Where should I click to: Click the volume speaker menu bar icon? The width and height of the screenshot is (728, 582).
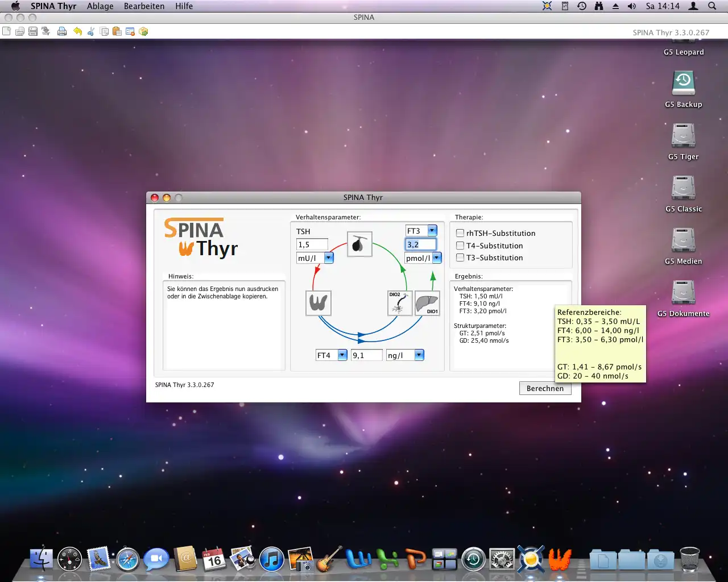[x=632, y=6]
